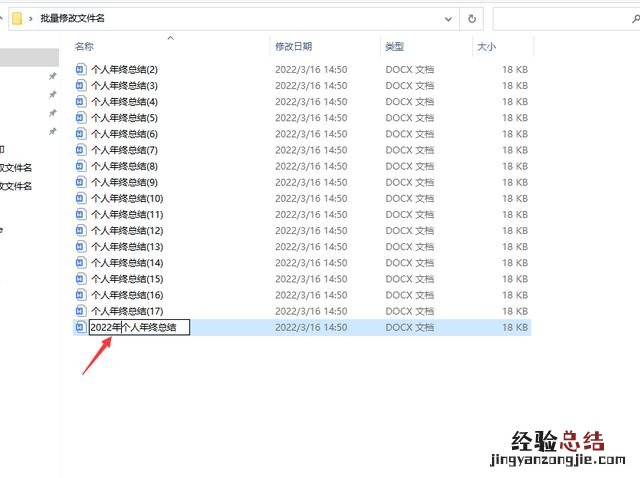
Task: Select file name 个人年终总结(15)
Action: pos(127,279)
